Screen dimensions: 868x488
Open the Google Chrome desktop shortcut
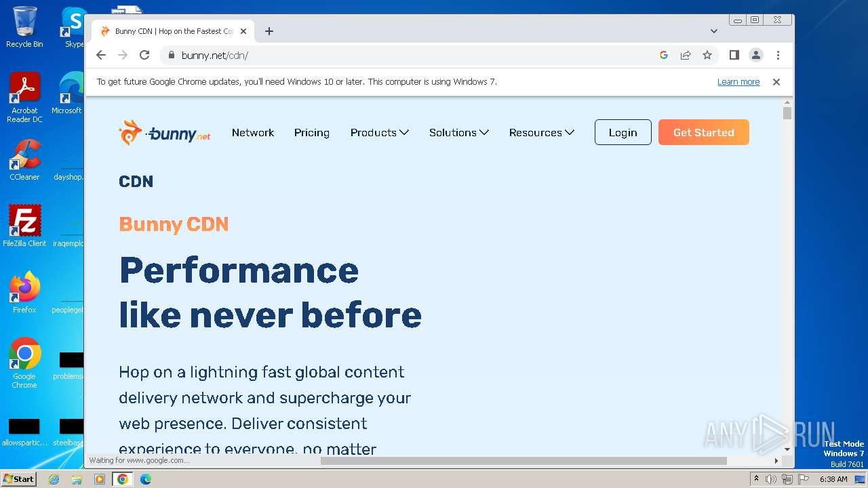[x=24, y=363]
